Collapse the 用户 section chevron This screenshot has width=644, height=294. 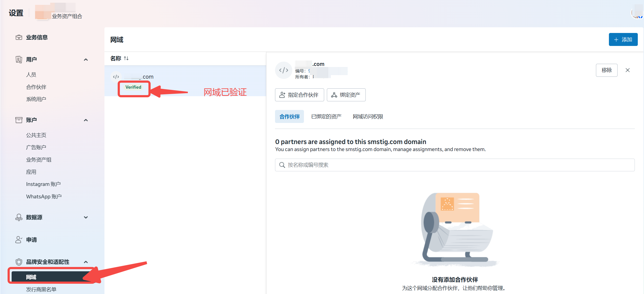pos(86,59)
